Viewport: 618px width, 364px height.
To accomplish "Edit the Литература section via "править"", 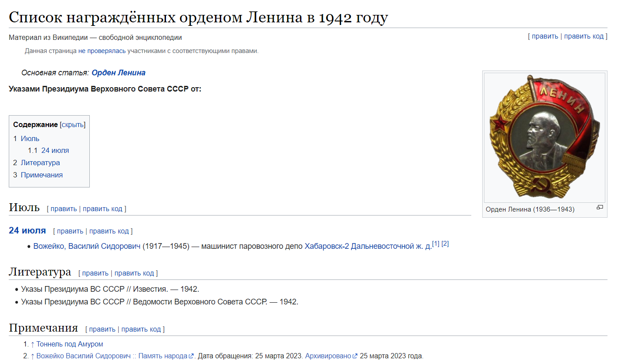I will click(95, 273).
